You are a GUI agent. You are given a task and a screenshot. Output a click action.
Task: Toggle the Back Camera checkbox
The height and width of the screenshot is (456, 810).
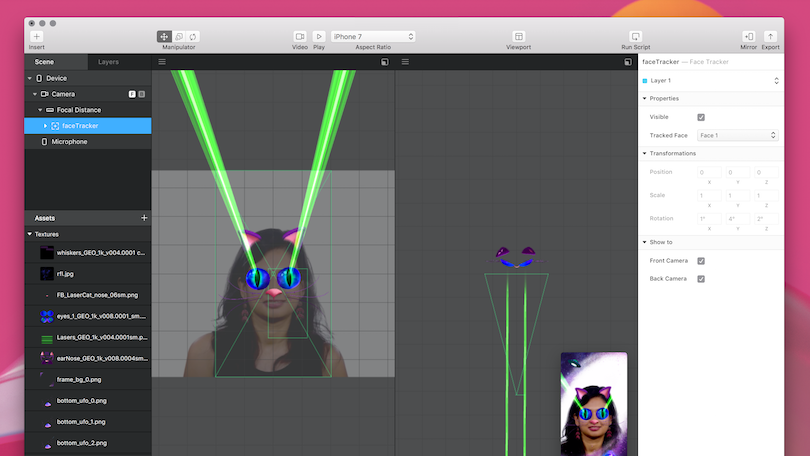tap(701, 278)
